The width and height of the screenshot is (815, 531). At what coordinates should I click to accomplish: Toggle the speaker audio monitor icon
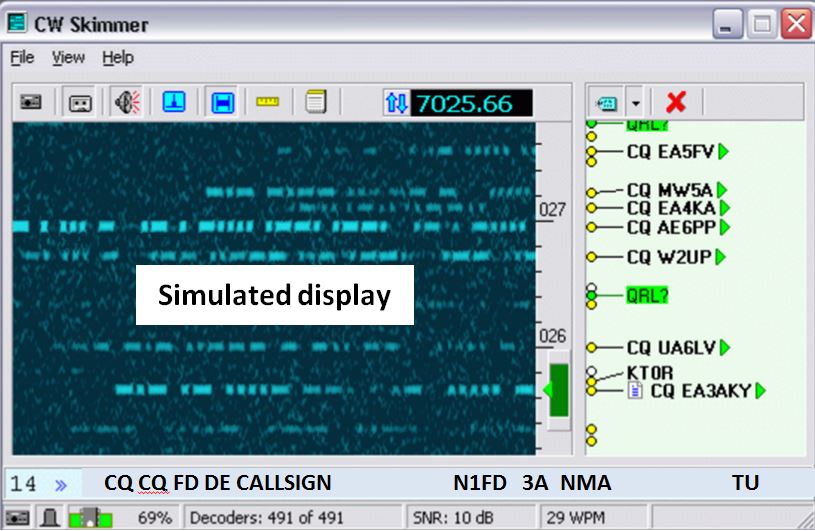point(127,102)
